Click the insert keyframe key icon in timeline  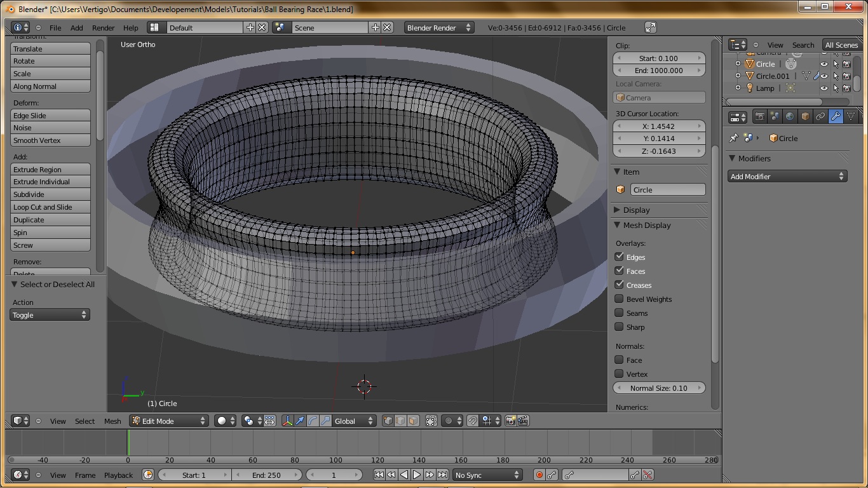(x=635, y=475)
